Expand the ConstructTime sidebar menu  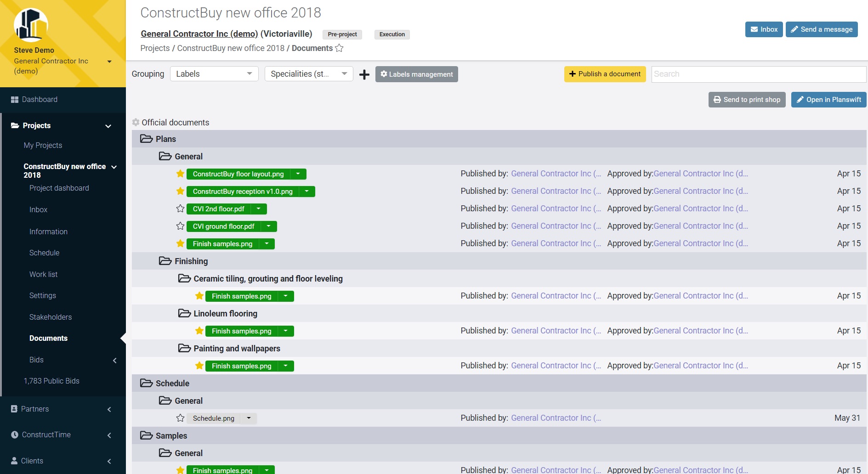(x=109, y=435)
